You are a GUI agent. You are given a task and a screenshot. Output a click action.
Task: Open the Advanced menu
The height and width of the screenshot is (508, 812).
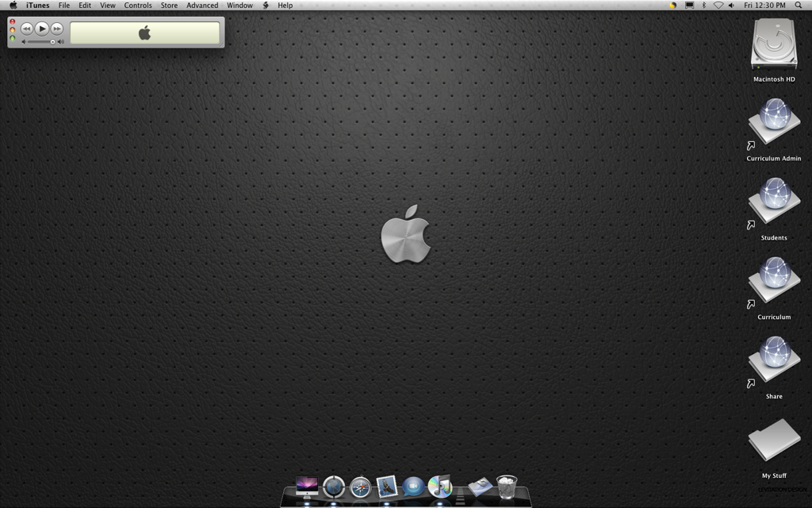[x=202, y=6]
